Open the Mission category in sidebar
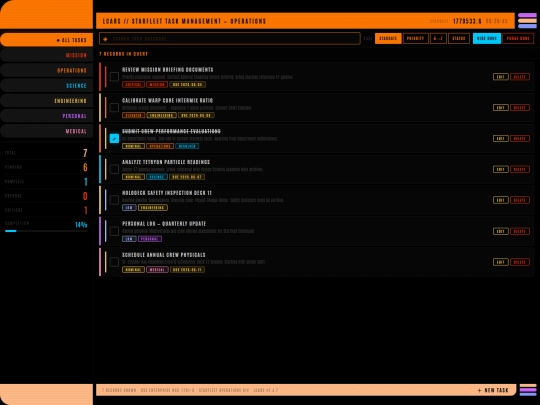The image size is (540, 405). coord(46,55)
